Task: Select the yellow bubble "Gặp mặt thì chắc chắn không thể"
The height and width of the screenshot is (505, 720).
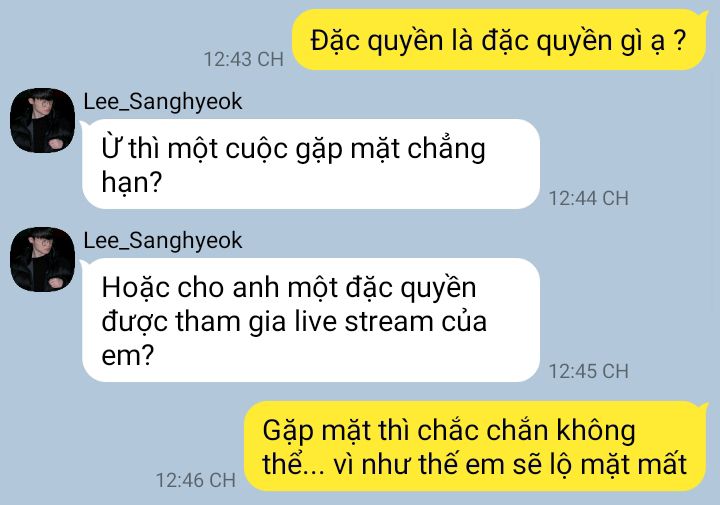Action: [x=475, y=446]
